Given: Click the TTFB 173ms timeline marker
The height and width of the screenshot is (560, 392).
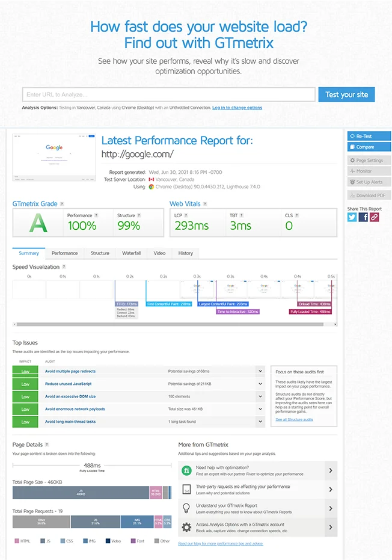Looking at the screenshot, I should (127, 304).
